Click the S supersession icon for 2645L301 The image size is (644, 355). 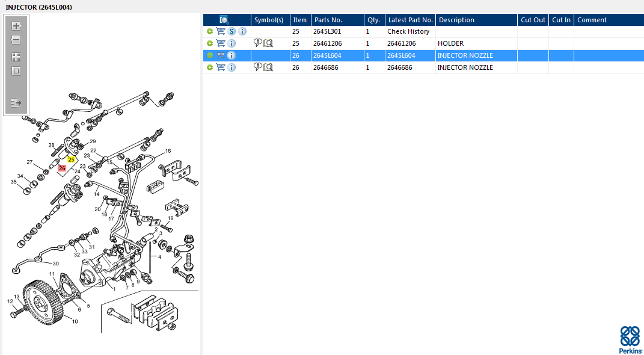click(232, 31)
